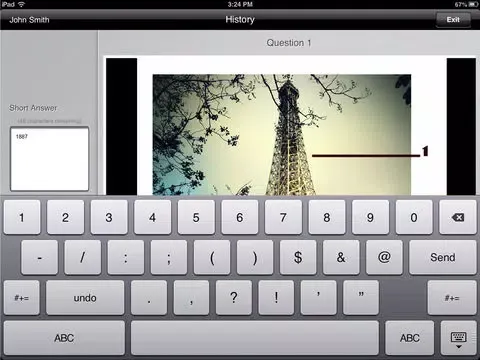Tap the History title
Image resolution: width=480 pixels, height=360 pixels.
point(240,20)
